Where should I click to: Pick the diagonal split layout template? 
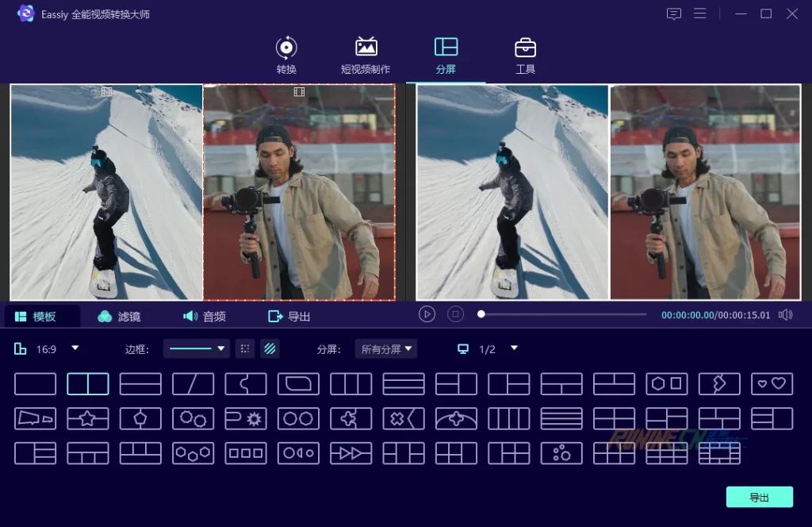pyautogui.click(x=193, y=384)
